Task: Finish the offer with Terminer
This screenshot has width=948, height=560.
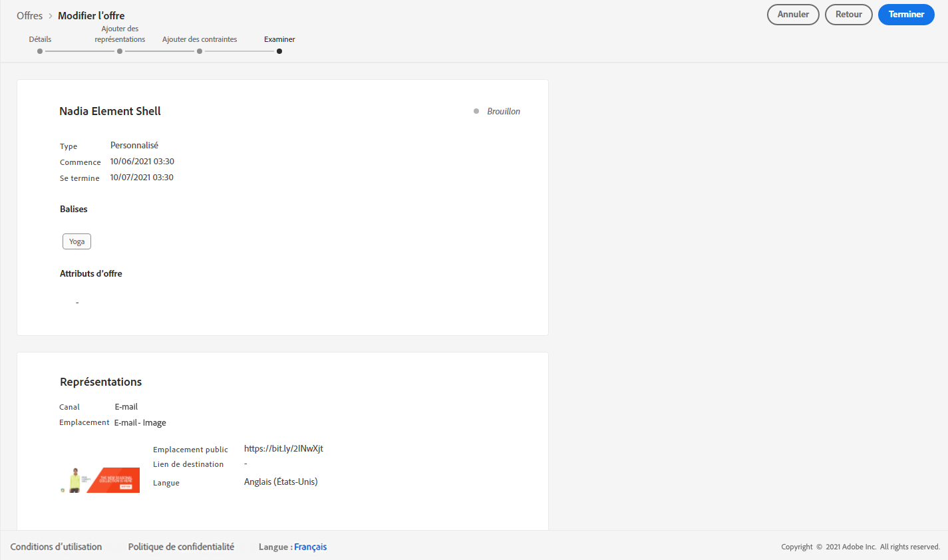Action: click(906, 15)
